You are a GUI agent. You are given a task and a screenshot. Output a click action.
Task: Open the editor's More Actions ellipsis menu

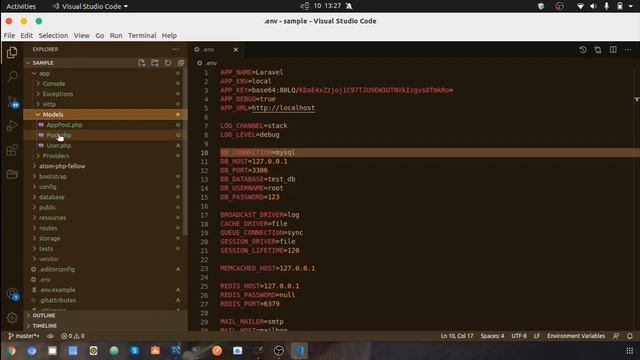coord(628,50)
